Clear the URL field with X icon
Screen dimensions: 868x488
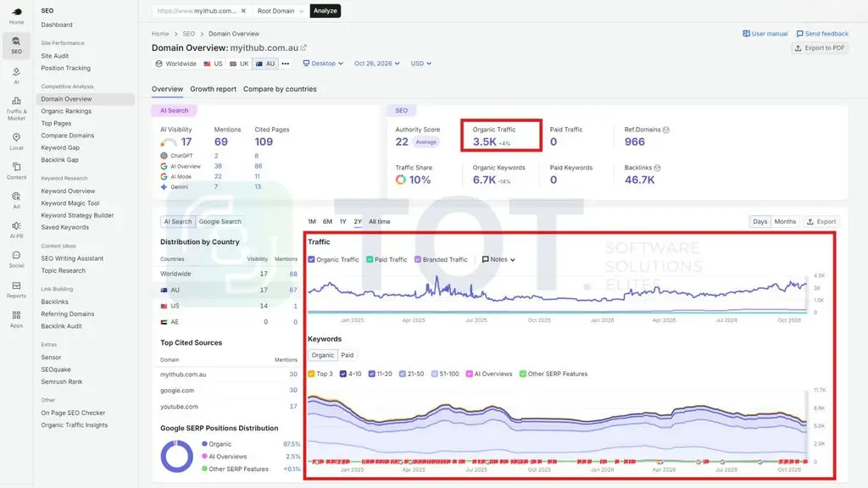coord(243,10)
